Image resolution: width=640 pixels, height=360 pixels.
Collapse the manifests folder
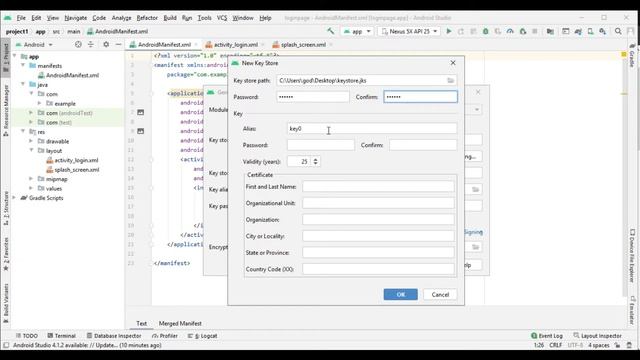pos(23,65)
